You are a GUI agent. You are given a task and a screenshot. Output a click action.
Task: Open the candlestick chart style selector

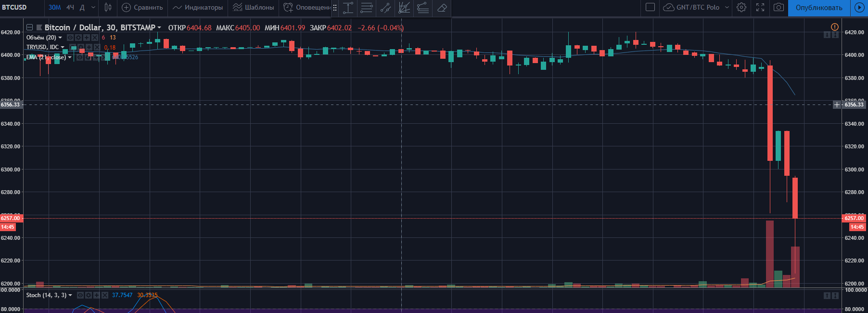pos(108,7)
